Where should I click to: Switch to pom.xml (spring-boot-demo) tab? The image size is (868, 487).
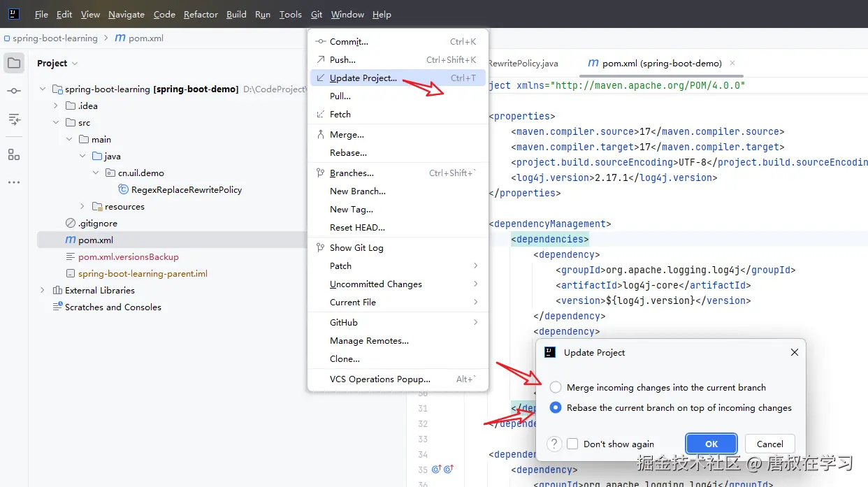tap(661, 63)
